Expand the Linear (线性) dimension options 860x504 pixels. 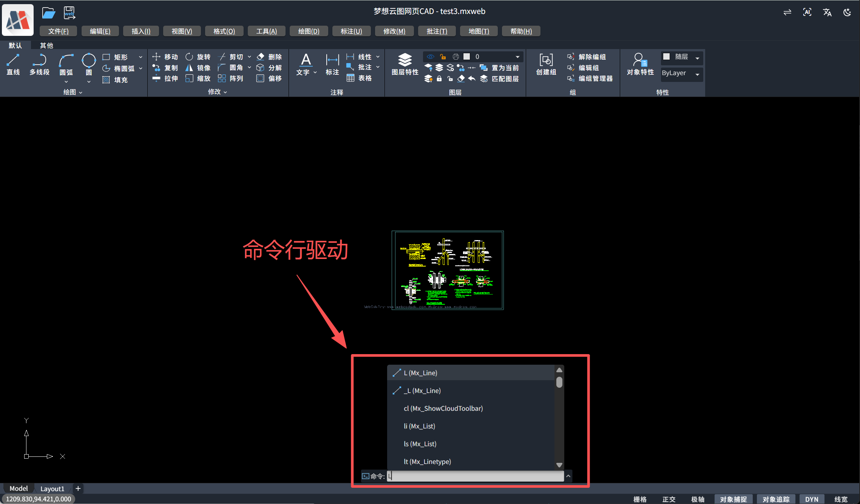(378, 57)
